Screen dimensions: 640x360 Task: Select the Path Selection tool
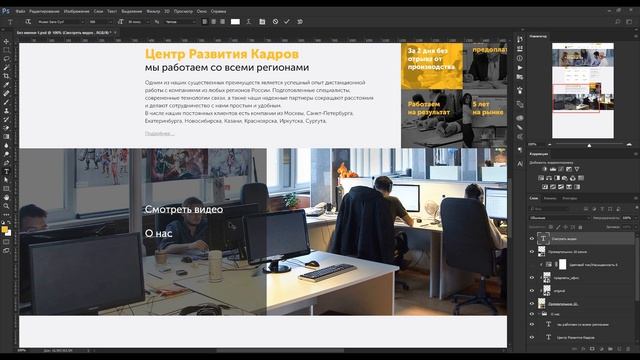click(x=6, y=180)
